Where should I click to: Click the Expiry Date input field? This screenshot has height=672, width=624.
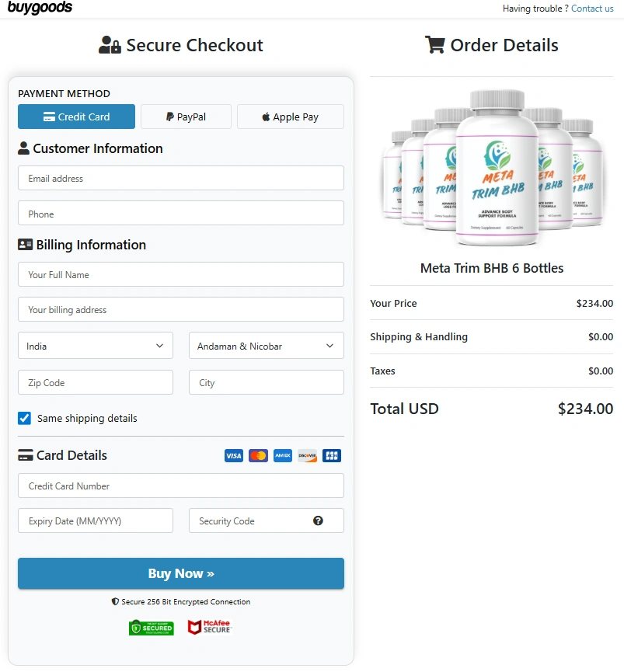(96, 521)
